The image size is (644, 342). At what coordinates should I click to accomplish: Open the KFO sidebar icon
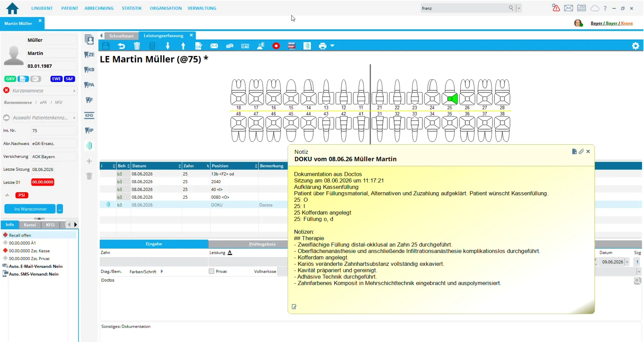pyautogui.click(x=89, y=115)
